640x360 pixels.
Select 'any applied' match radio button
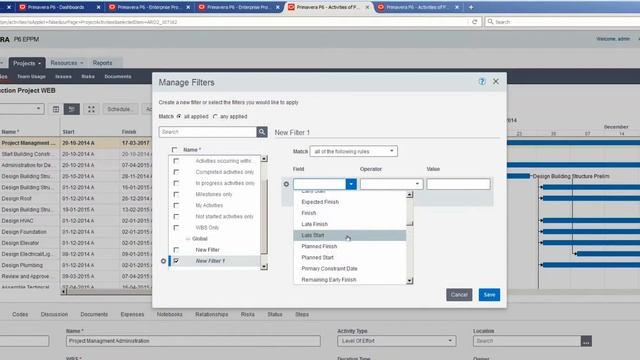click(216, 116)
